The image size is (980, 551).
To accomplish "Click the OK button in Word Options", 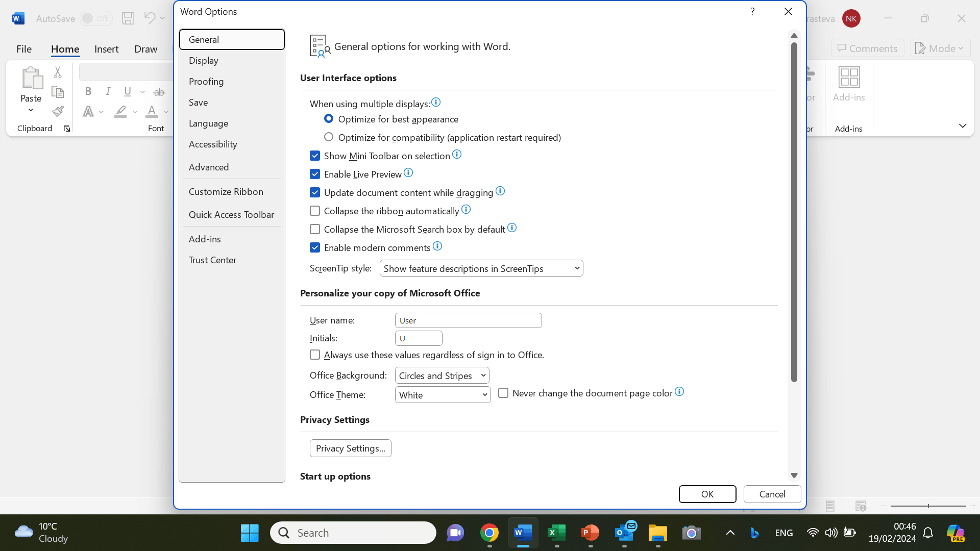I will (x=707, y=494).
